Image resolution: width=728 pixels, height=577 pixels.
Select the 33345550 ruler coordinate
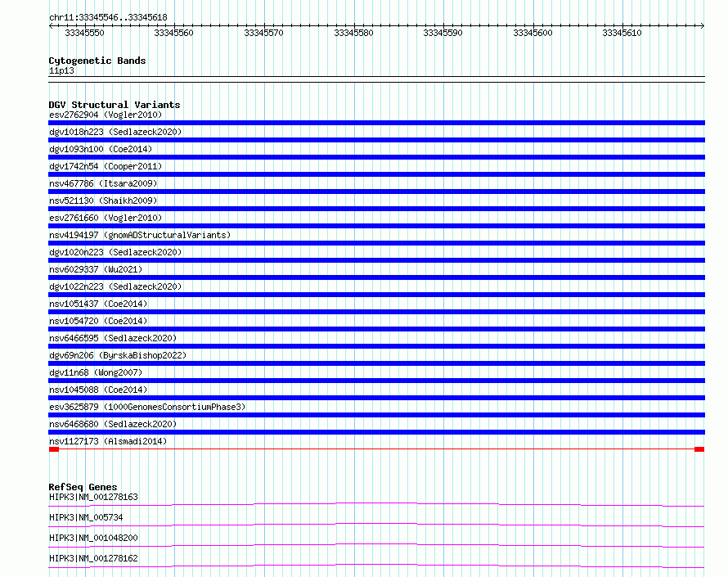84,33
